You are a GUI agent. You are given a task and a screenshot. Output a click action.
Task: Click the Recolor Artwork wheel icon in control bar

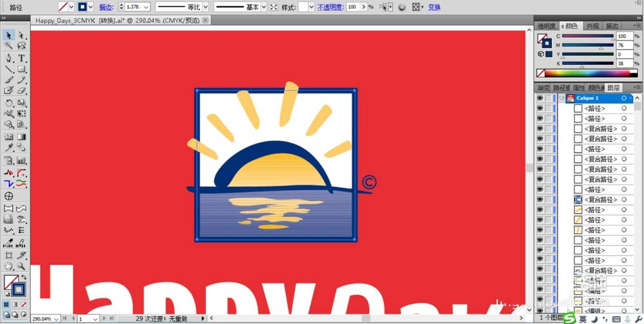pos(402,7)
